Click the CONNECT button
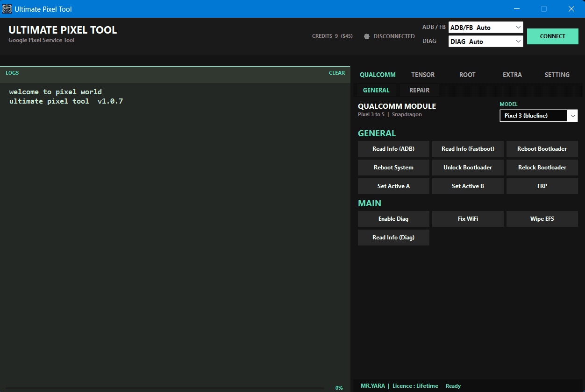 [x=552, y=36]
